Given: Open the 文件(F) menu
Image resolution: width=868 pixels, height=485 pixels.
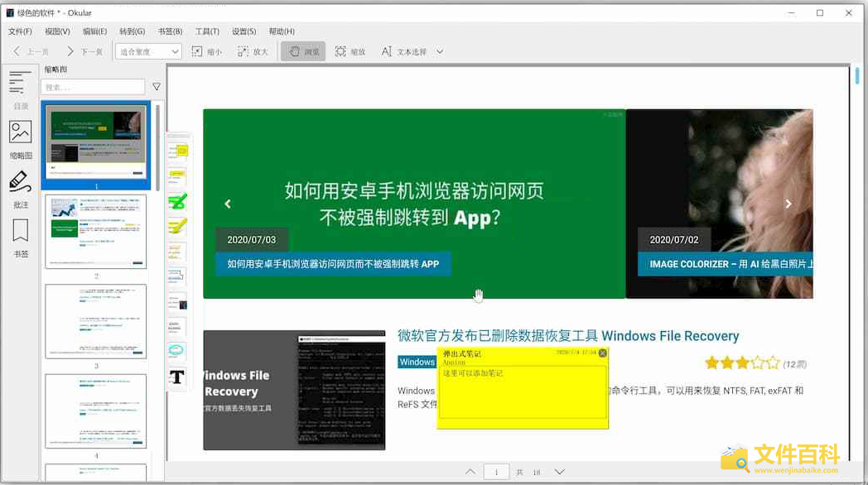Looking at the screenshot, I should point(20,31).
